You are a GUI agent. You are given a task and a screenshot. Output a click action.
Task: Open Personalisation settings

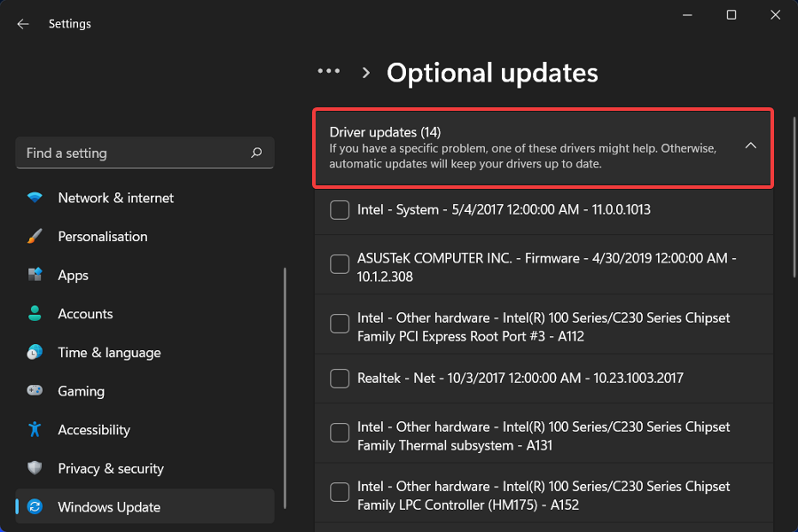(x=145, y=236)
